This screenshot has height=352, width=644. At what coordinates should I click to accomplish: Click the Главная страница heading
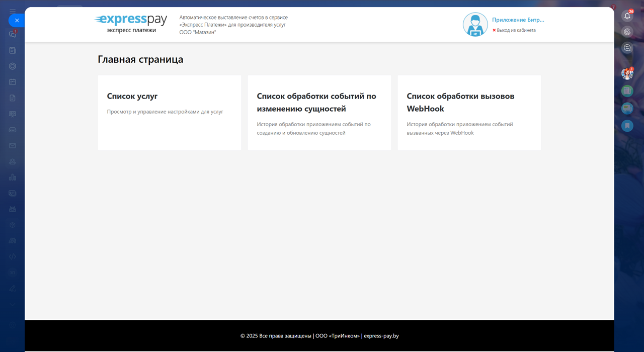pyautogui.click(x=140, y=59)
